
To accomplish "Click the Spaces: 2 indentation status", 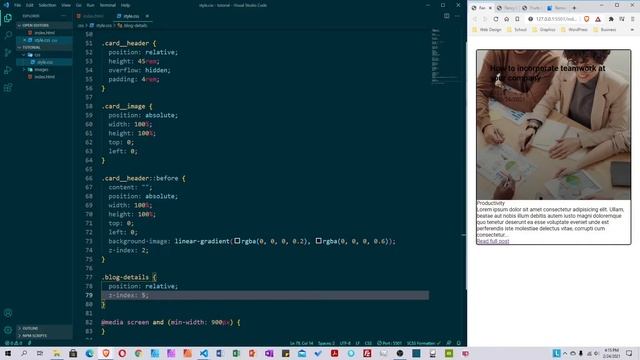I will (326, 343).
